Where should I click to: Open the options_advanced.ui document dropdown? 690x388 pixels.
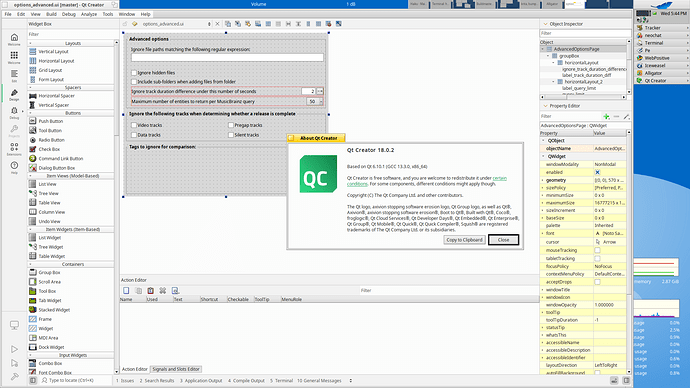[209, 24]
